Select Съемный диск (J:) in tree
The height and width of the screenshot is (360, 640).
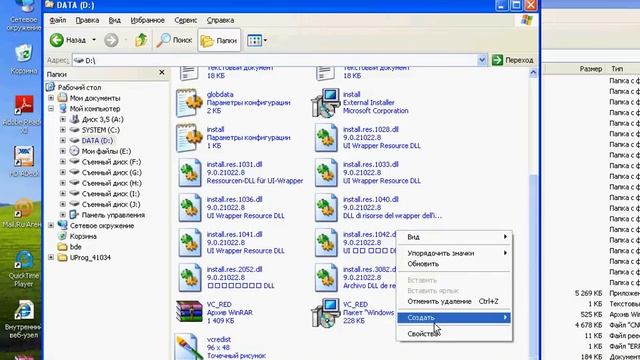(111, 204)
